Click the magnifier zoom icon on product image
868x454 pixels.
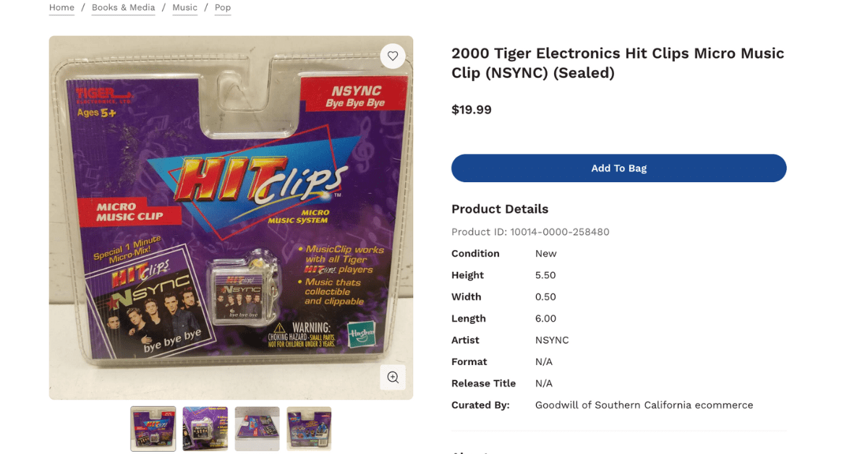click(393, 377)
